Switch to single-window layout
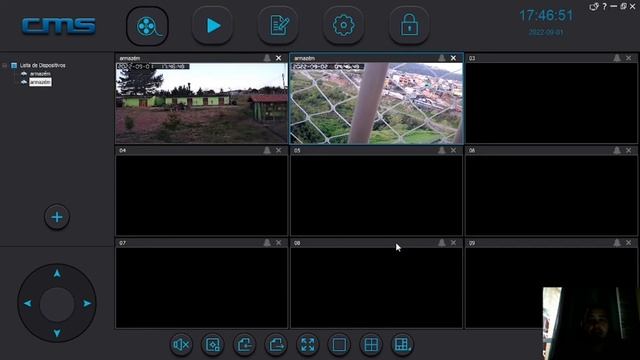The width and height of the screenshot is (640, 360). [339, 345]
